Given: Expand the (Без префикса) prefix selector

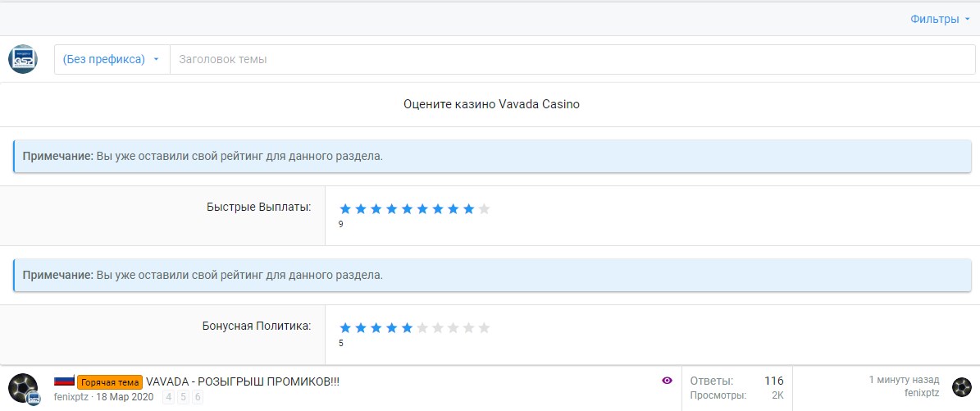Looking at the screenshot, I should tap(112, 59).
